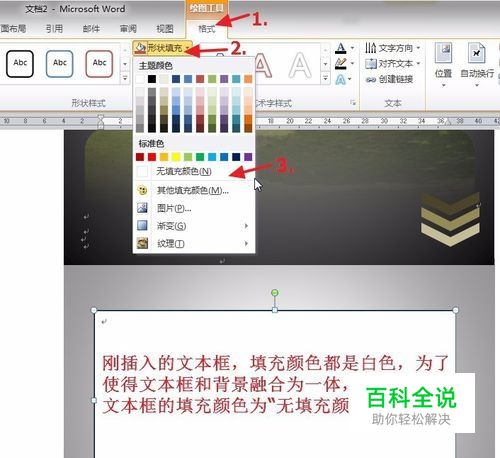
Task: Click the 对齐文本 icon
Action: [371, 63]
